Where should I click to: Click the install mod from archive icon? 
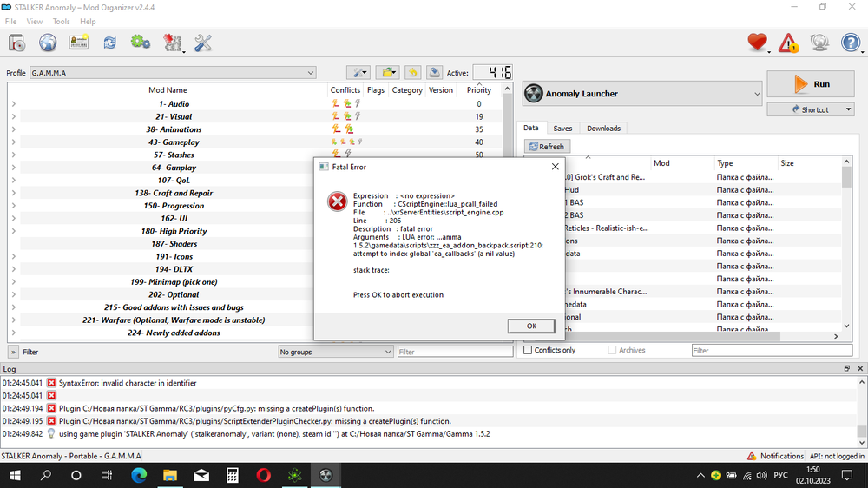pyautogui.click(x=16, y=42)
